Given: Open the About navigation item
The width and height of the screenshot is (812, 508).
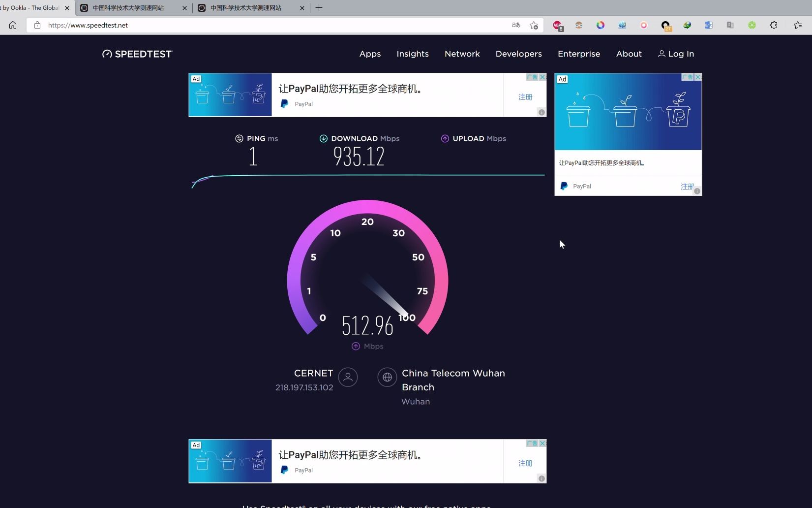Looking at the screenshot, I should (x=629, y=54).
